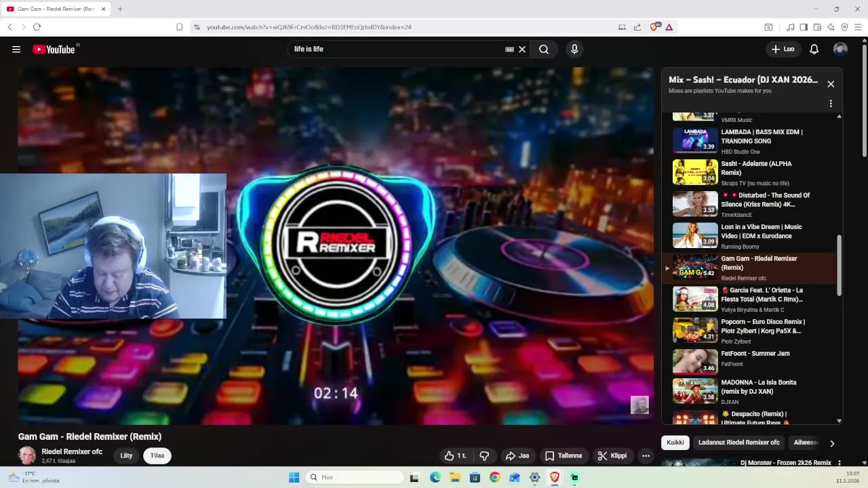
Task: Open Brave Leo AI assistant icon
Action: pyautogui.click(x=831, y=27)
